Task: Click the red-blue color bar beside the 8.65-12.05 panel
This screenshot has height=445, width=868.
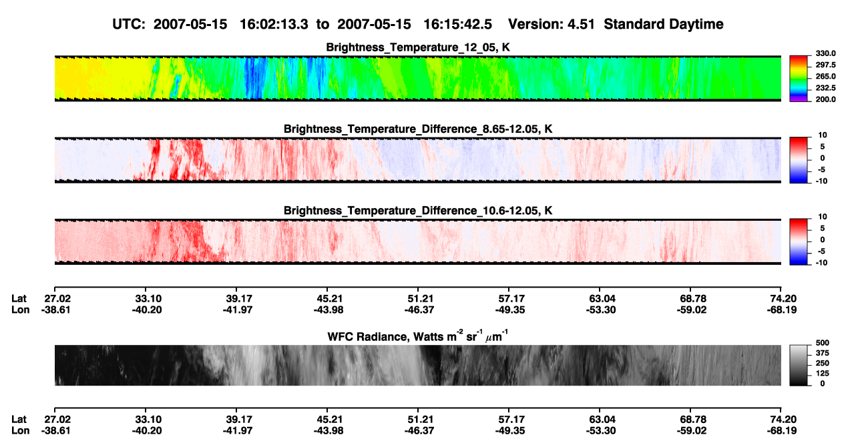Action: click(x=799, y=160)
